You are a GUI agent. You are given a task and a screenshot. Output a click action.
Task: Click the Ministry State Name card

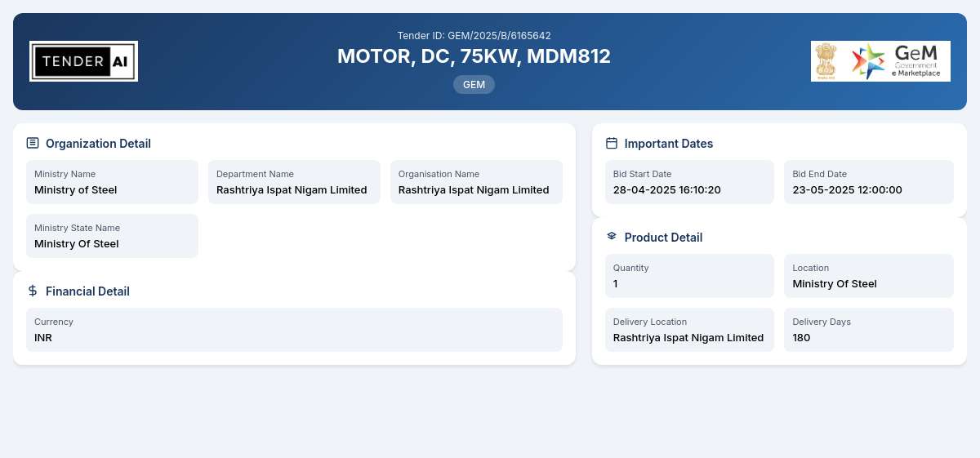click(x=112, y=236)
